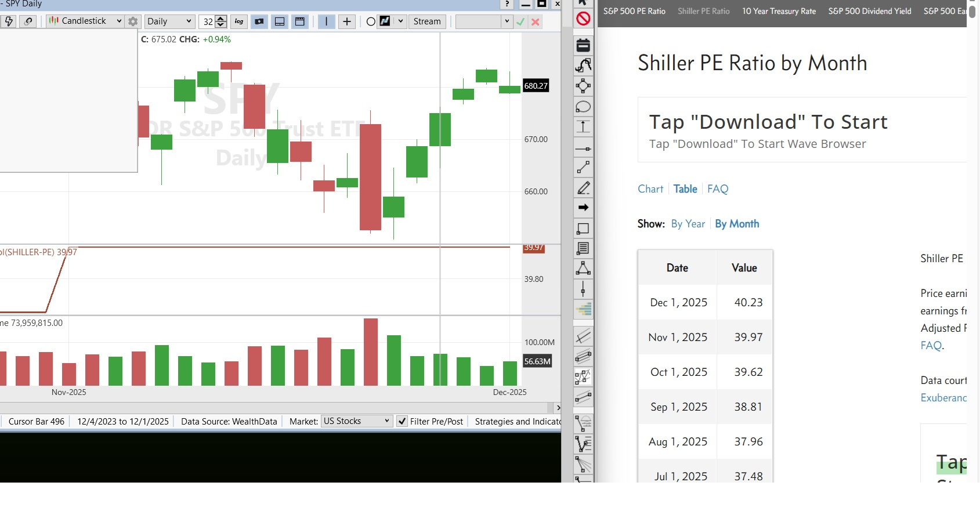Click the lightning bolt icon in chart toolbar
The image size is (980, 522).
pos(9,21)
